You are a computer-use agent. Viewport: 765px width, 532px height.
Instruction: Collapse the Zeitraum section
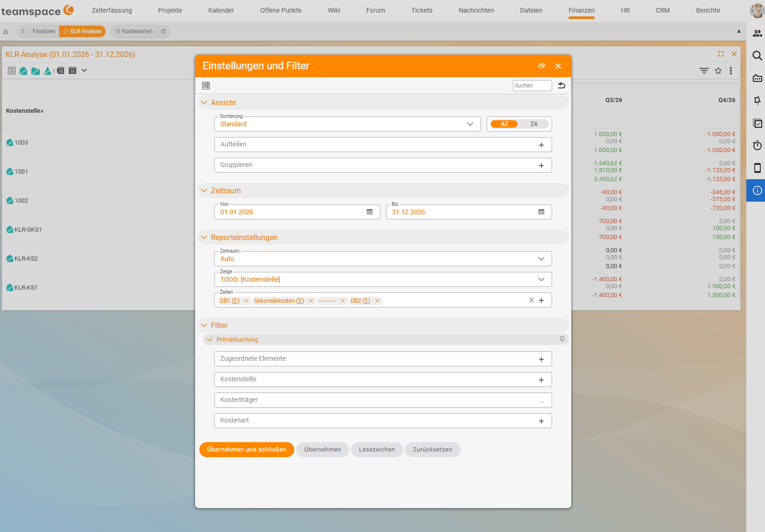click(204, 190)
